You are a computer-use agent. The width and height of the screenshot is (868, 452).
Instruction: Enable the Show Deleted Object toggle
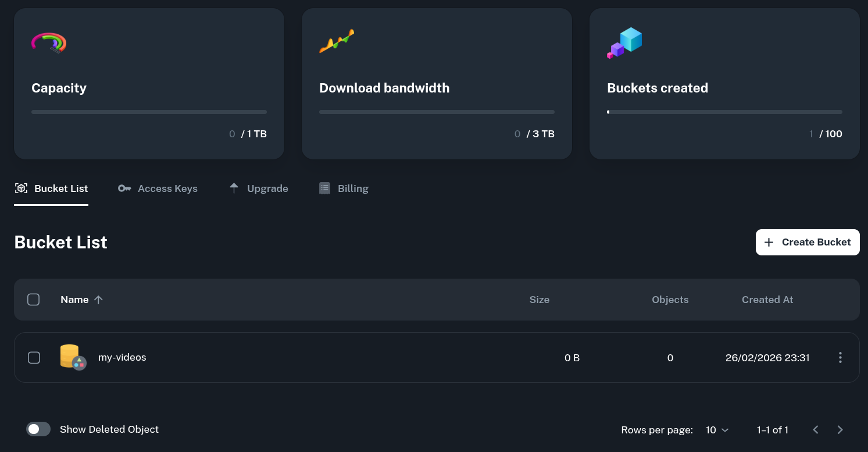click(x=38, y=429)
